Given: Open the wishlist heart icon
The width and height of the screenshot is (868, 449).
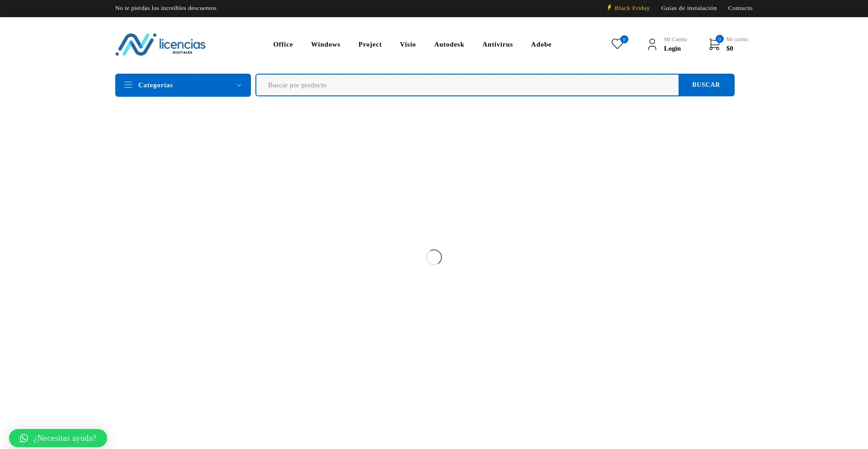Looking at the screenshot, I should [617, 44].
